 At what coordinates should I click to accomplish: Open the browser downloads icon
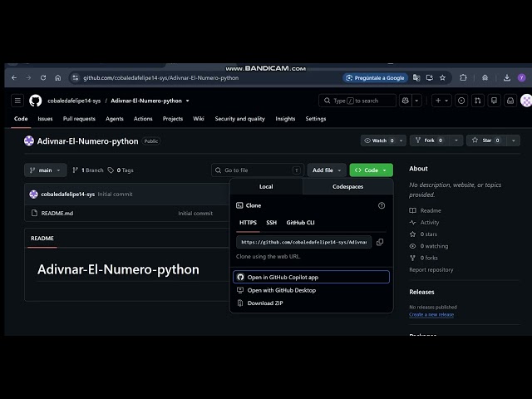(507, 77)
